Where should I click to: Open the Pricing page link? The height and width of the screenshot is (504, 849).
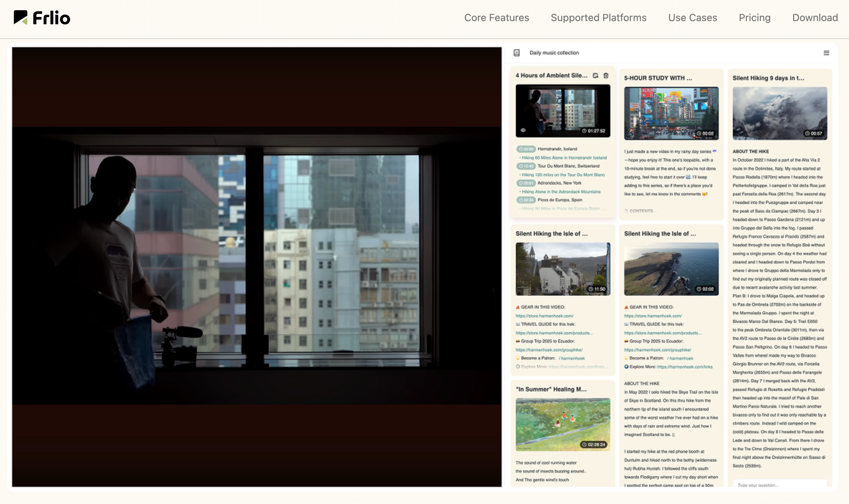tap(754, 18)
